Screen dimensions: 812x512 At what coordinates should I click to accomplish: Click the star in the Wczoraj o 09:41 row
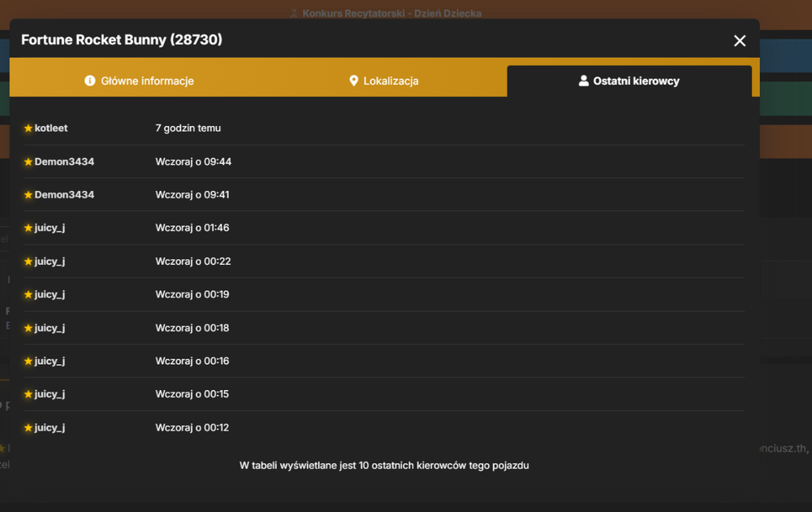coord(28,195)
